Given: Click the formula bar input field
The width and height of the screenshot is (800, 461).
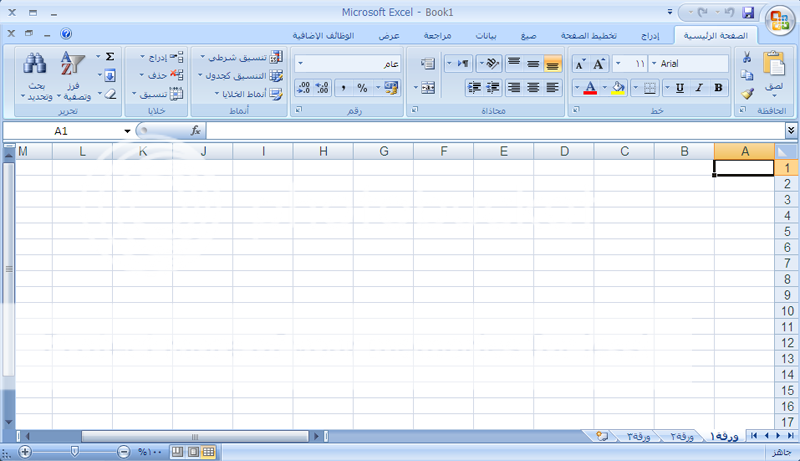Looking at the screenshot, I should tap(495, 131).
